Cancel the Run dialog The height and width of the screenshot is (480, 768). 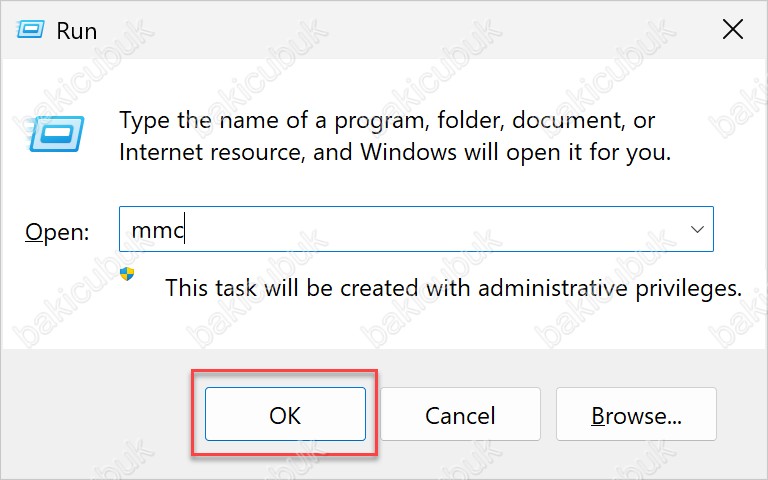point(460,414)
